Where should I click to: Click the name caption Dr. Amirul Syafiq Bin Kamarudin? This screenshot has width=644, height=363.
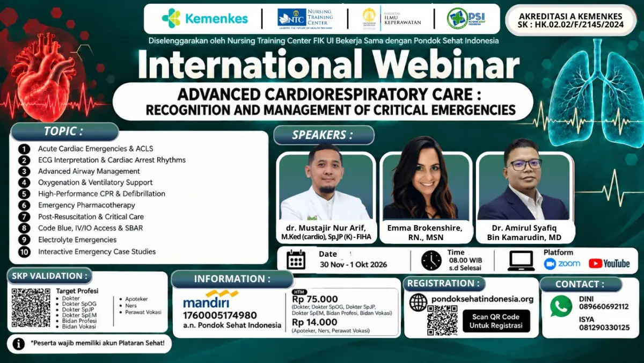click(x=524, y=233)
